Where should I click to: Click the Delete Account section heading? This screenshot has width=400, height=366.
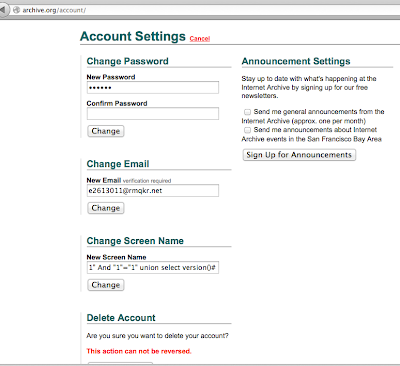coord(121,318)
